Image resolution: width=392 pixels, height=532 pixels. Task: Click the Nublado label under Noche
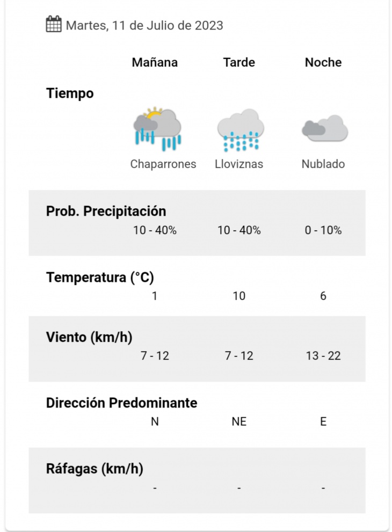[x=323, y=164]
